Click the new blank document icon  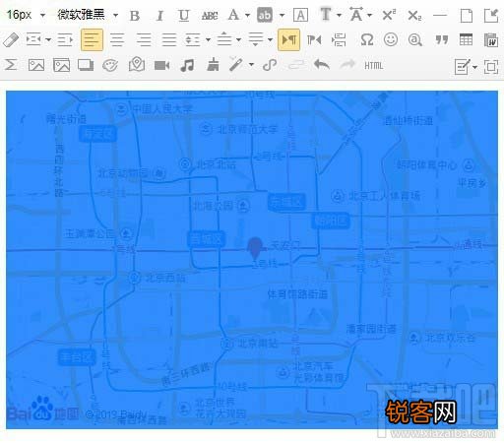click(x=467, y=16)
